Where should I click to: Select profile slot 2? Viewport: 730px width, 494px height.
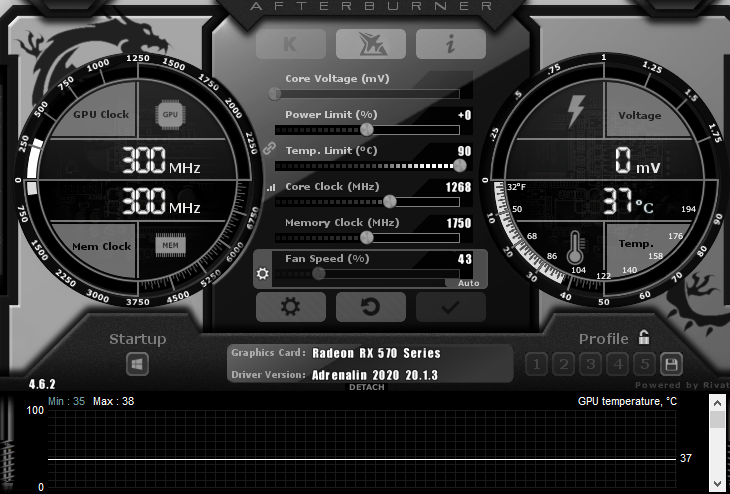pos(563,364)
